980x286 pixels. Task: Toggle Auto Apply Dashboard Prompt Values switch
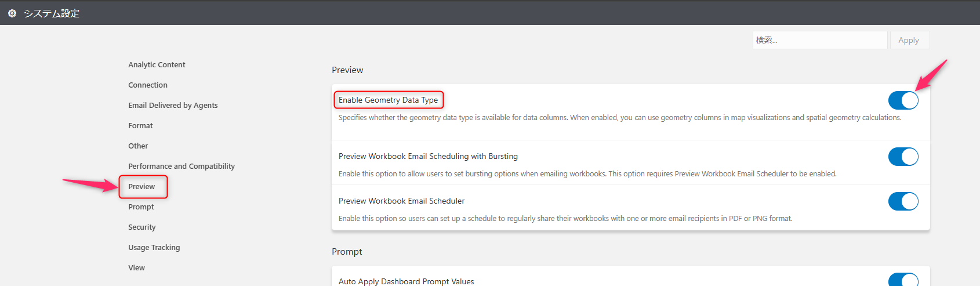[x=903, y=280]
